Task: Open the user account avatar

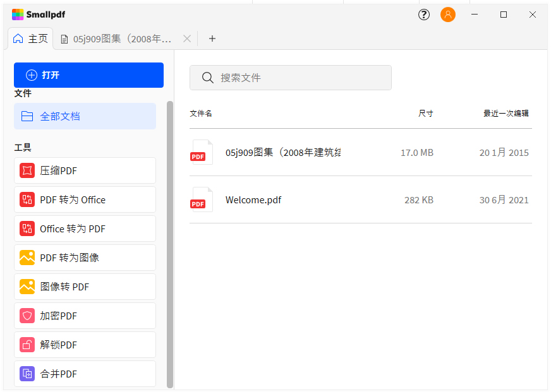Action: 448,14
